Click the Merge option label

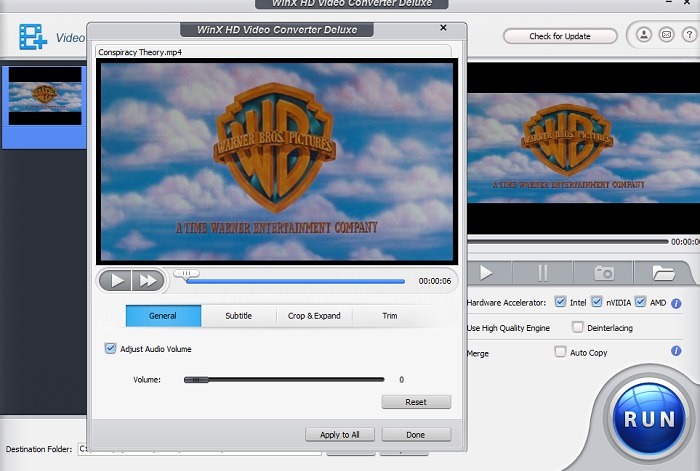pyautogui.click(x=478, y=354)
